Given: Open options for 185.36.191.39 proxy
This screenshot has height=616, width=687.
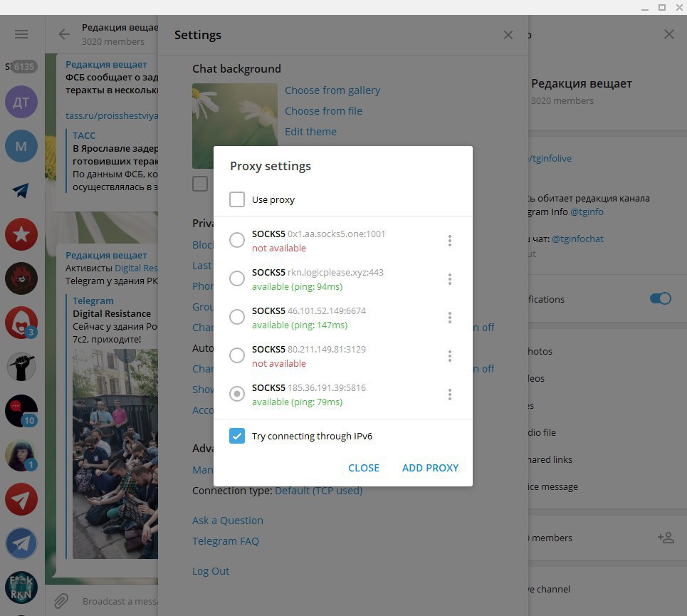Looking at the screenshot, I should (449, 395).
